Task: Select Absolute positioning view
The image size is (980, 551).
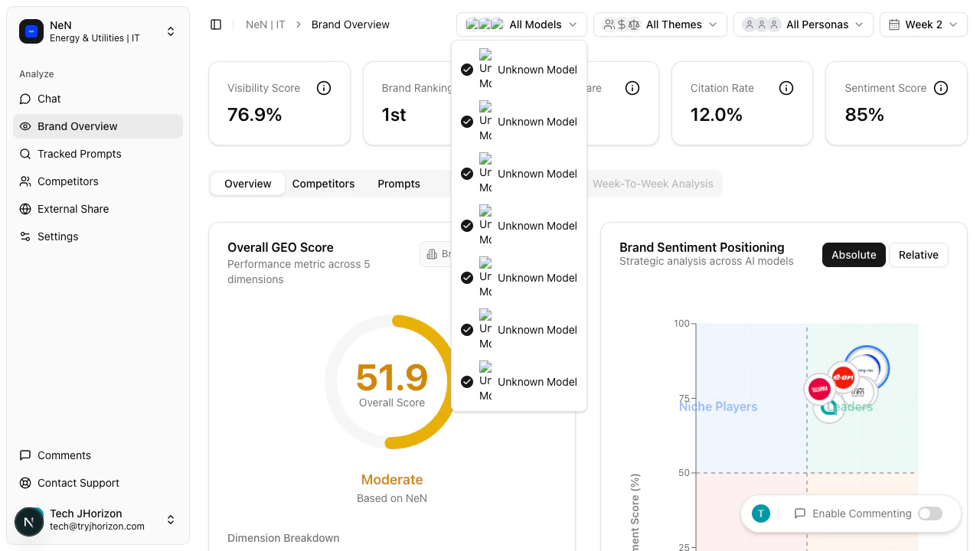Action: [x=854, y=255]
